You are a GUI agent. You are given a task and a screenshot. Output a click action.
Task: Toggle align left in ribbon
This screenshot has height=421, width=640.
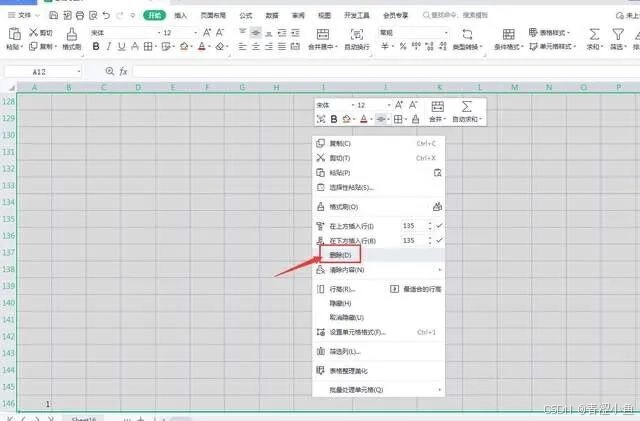point(242,47)
